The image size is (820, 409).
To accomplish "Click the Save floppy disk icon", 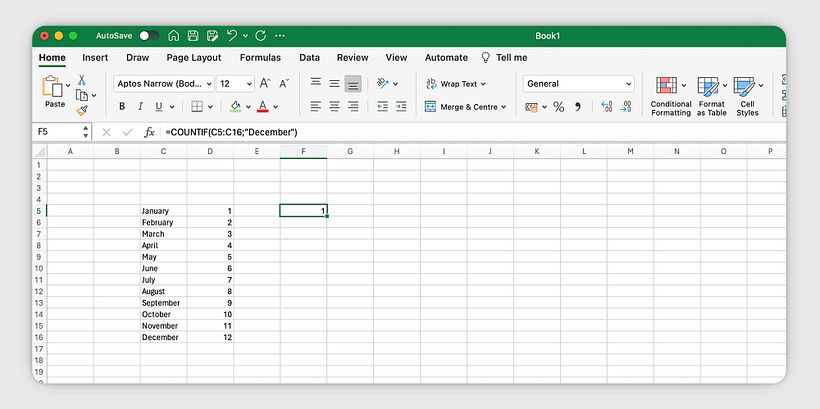I will click(x=193, y=36).
